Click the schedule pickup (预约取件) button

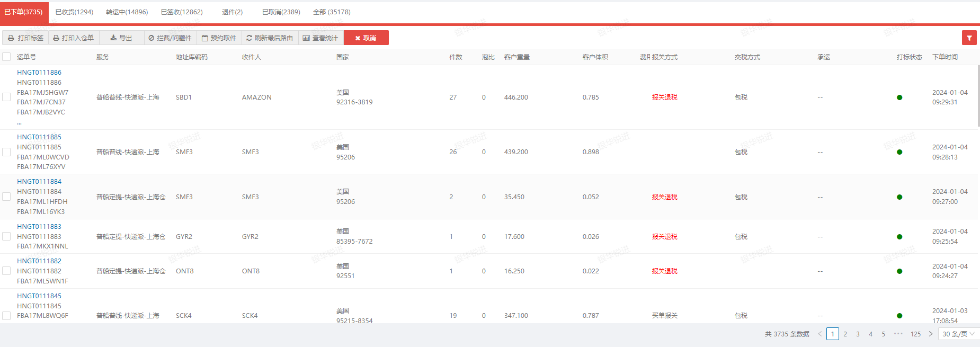tap(219, 38)
